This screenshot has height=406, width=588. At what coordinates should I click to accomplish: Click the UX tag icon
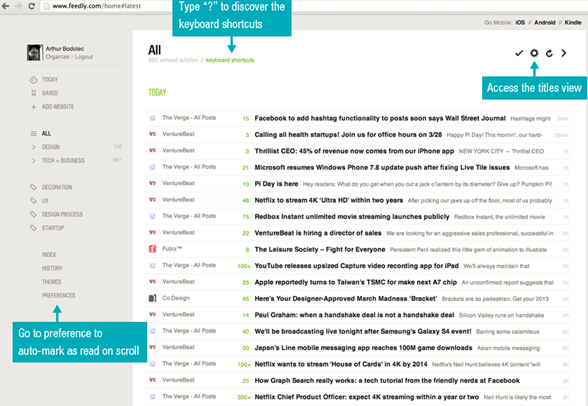33,201
